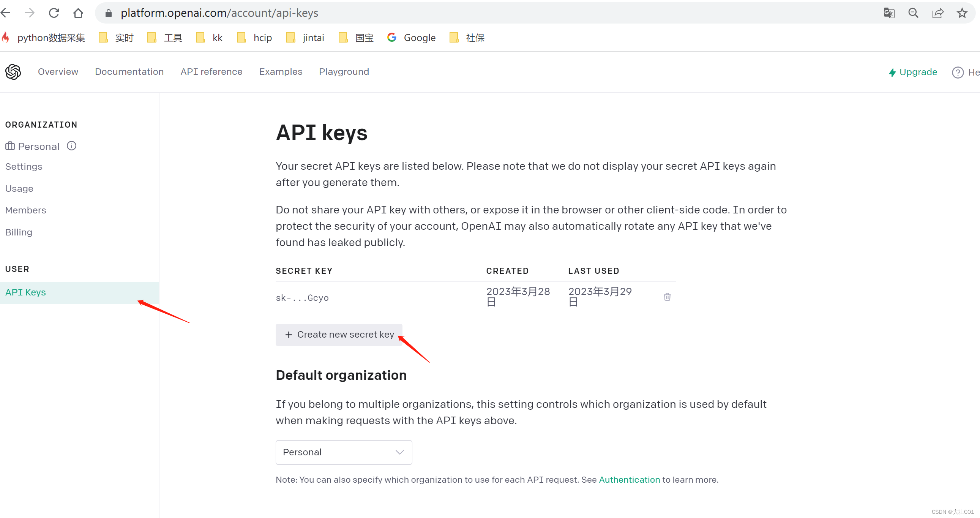Open the Settings menu item
Screen dimensions: 980x518
tap(24, 167)
